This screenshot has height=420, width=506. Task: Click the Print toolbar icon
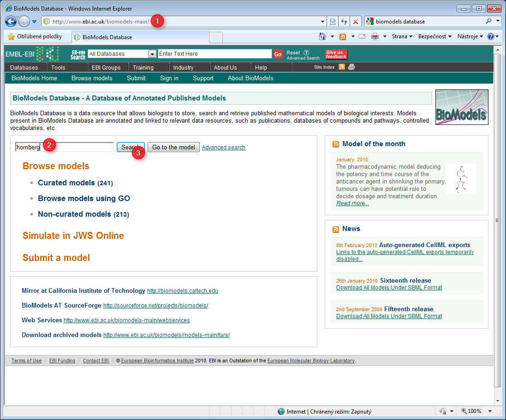(375, 36)
